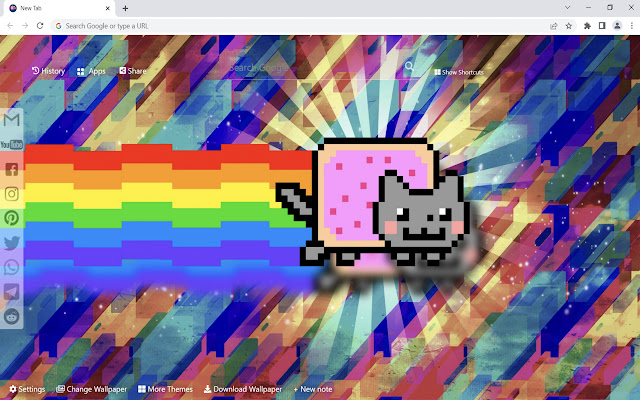Viewport: 640px width, 400px height.
Task: Open More Themes
Action: coord(165,389)
